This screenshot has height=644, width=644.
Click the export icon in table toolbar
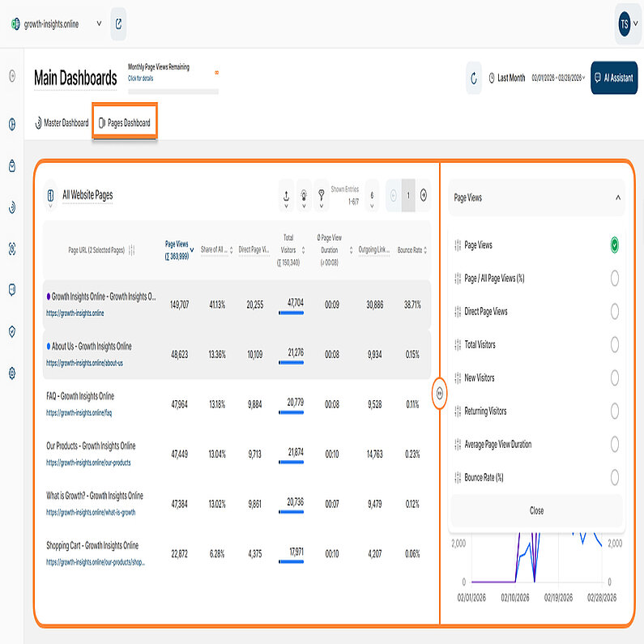coord(286,196)
